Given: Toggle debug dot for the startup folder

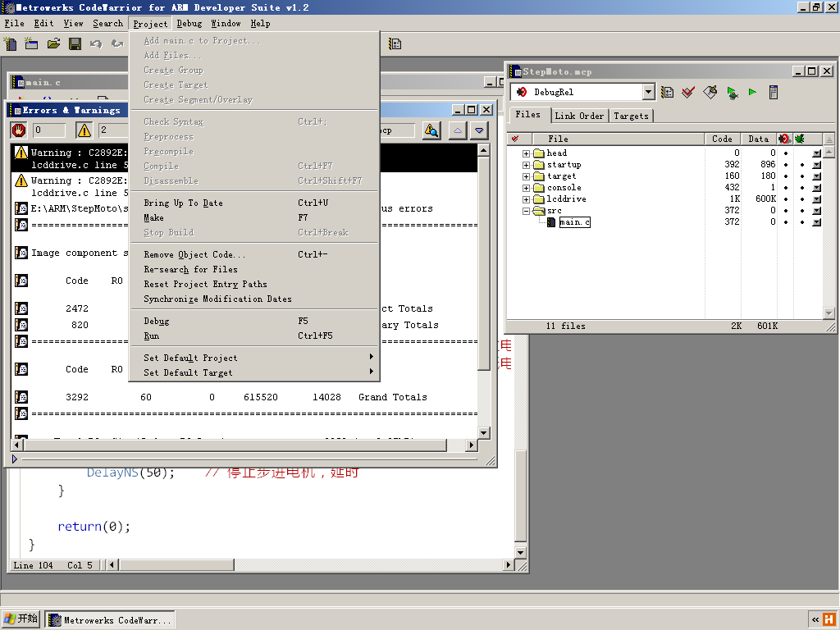Looking at the screenshot, I should point(802,165).
